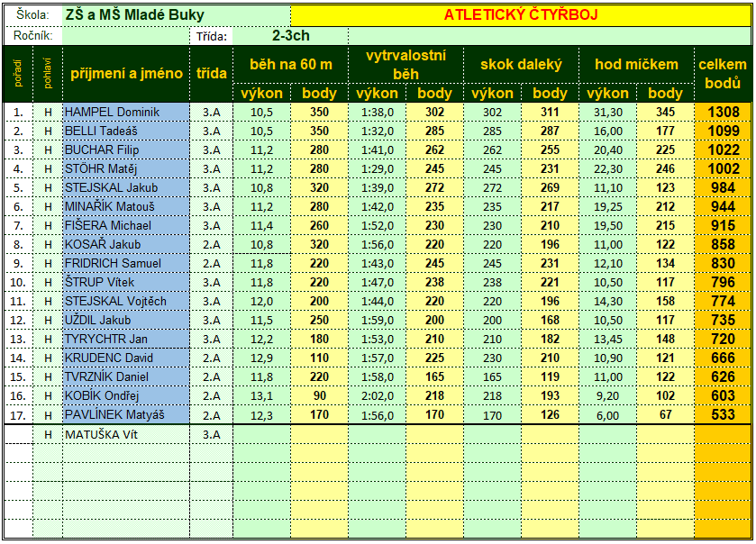Click rank number 17.

click(18, 415)
